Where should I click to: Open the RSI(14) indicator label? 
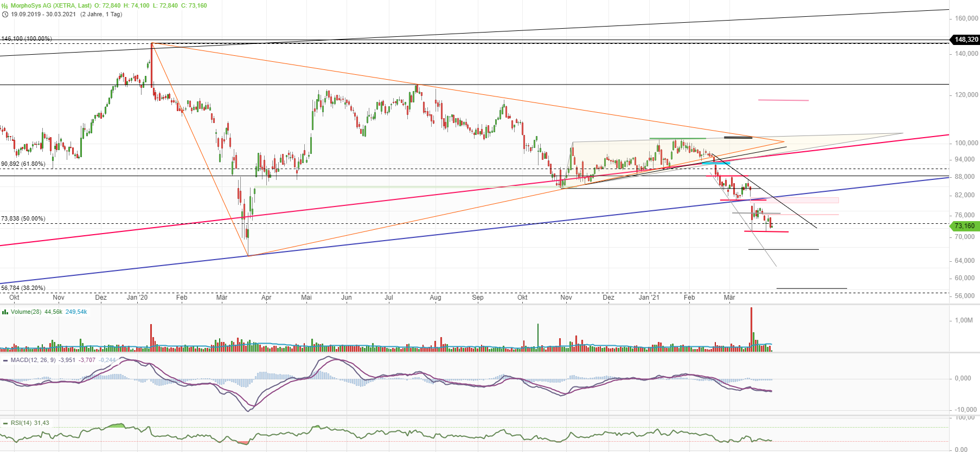[21, 423]
